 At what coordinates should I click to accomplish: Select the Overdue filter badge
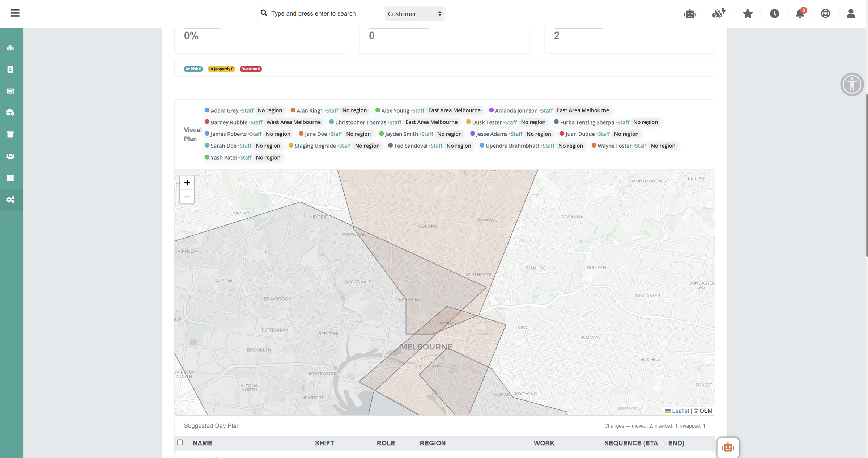pyautogui.click(x=251, y=69)
